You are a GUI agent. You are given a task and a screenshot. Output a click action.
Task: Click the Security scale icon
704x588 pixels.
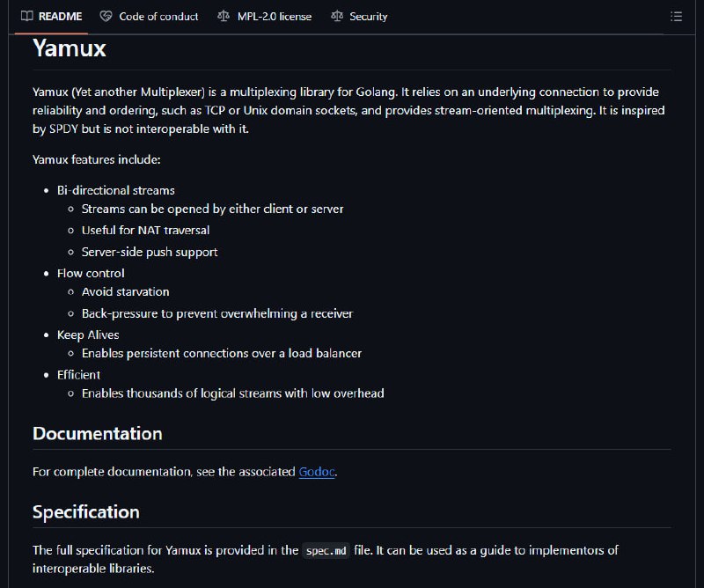pos(337,16)
